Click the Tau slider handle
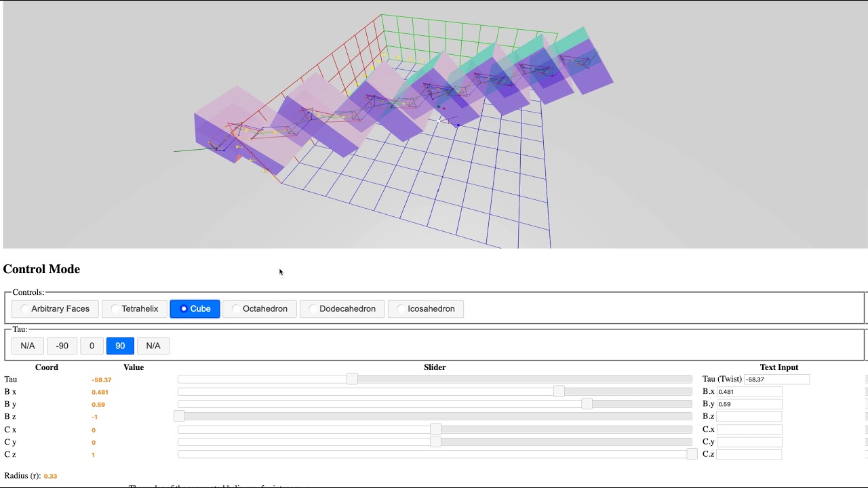 pyautogui.click(x=352, y=379)
